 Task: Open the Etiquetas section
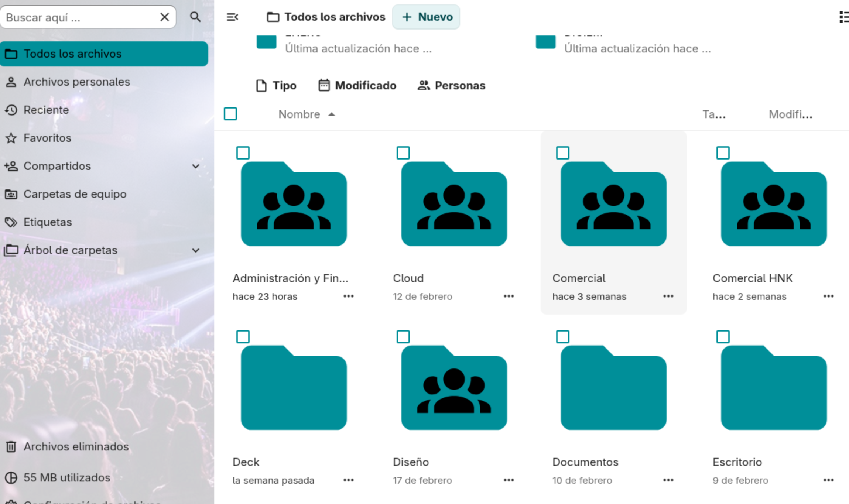[x=48, y=222]
